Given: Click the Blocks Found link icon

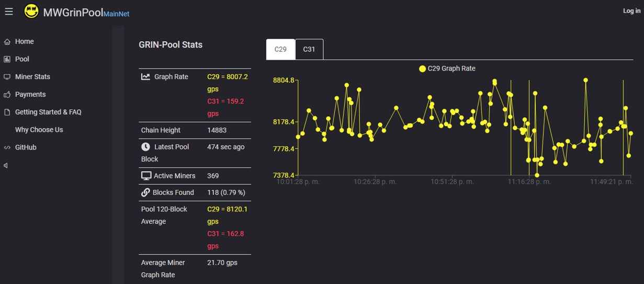Looking at the screenshot, I should (145, 192).
